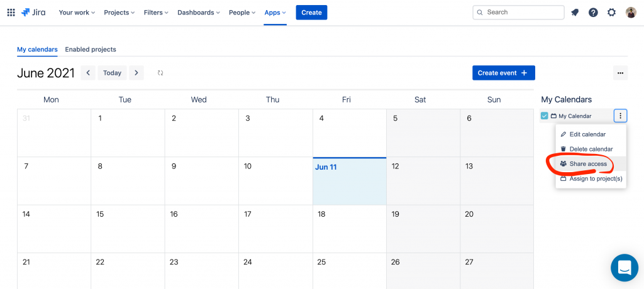Image resolution: width=644 pixels, height=289 pixels.
Task: Click the refresh calendar icon
Action: [160, 73]
